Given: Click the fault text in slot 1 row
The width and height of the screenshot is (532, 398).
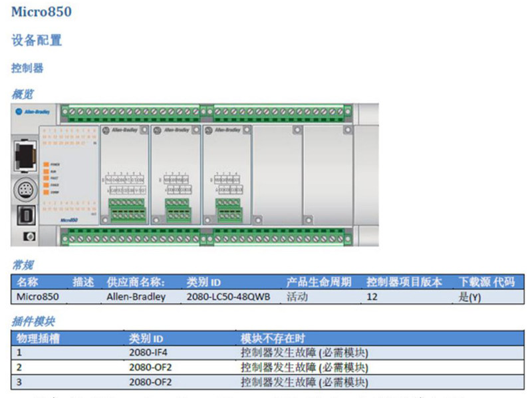Looking at the screenshot, I should click(x=305, y=353).
